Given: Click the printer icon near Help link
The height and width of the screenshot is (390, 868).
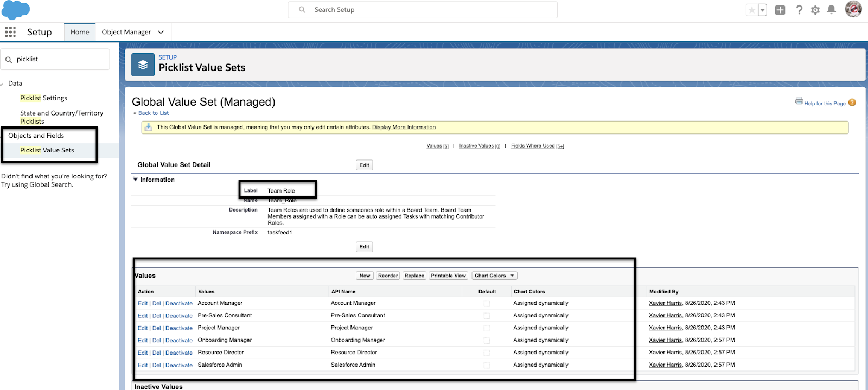Looking at the screenshot, I should point(799,100).
